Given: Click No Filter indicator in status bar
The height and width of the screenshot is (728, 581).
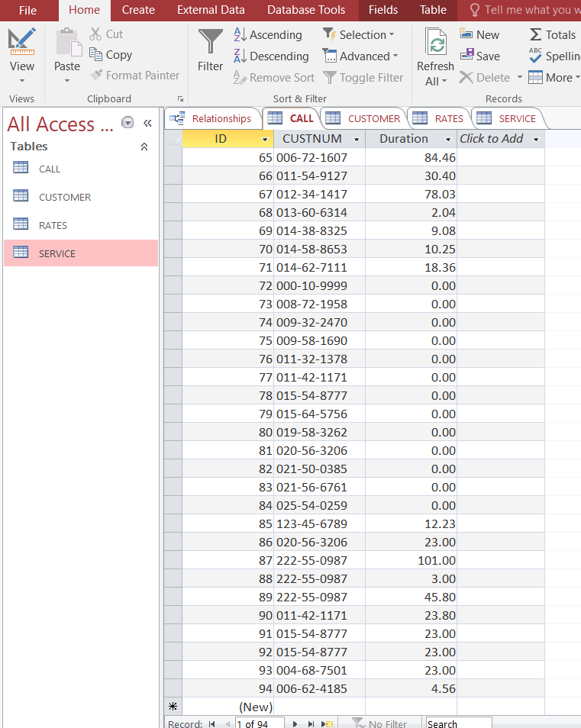Looking at the screenshot, I should click(x=379, y=723).
